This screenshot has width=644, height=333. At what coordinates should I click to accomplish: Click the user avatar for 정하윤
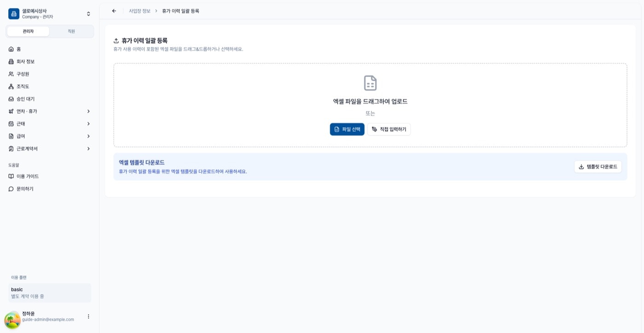12,320
